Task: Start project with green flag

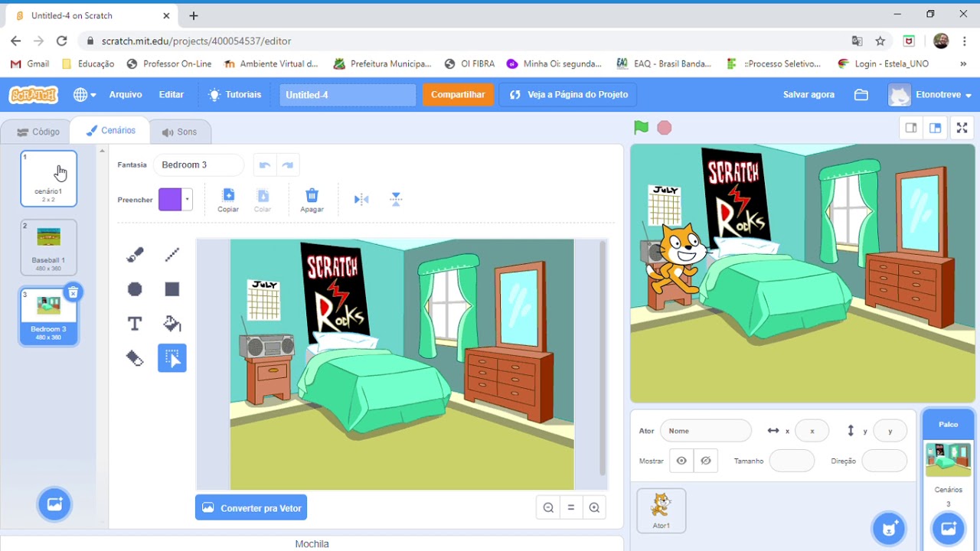Action: pyautogui.click(x=642, y=128)
